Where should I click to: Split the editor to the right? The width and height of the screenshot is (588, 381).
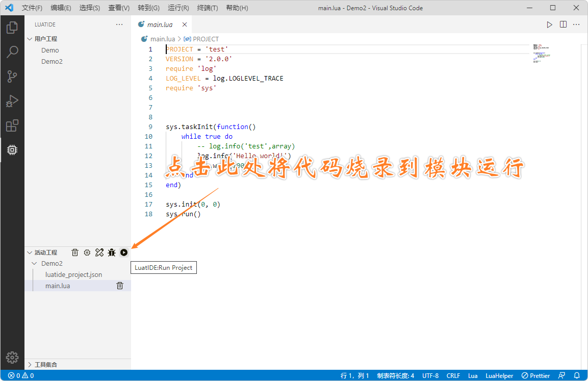pyautogui.click(x=563, y=24)
